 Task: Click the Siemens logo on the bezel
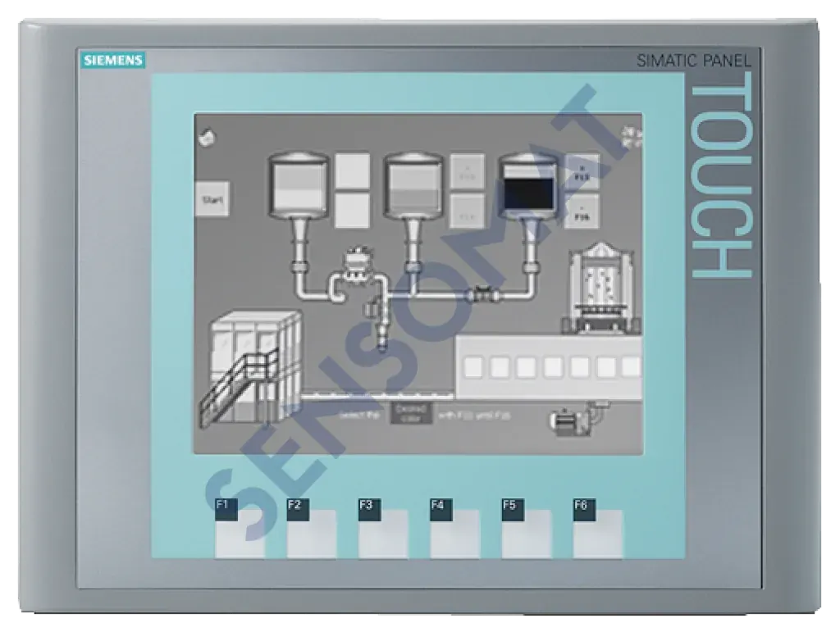[x=112, y=61]
